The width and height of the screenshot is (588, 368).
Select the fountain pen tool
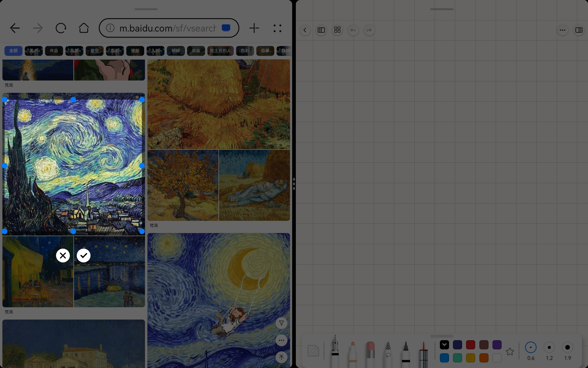tap(335, 351)
